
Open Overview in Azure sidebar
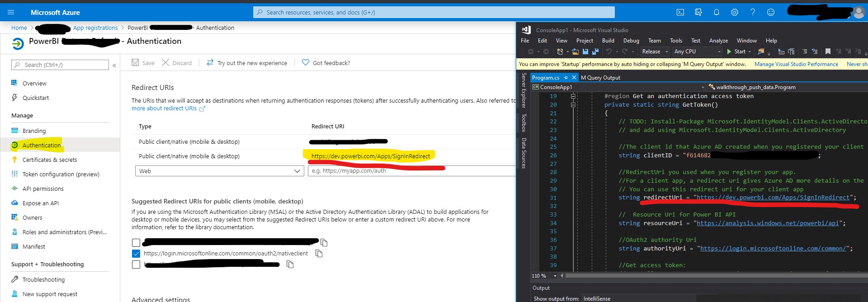tap(34, 83)
